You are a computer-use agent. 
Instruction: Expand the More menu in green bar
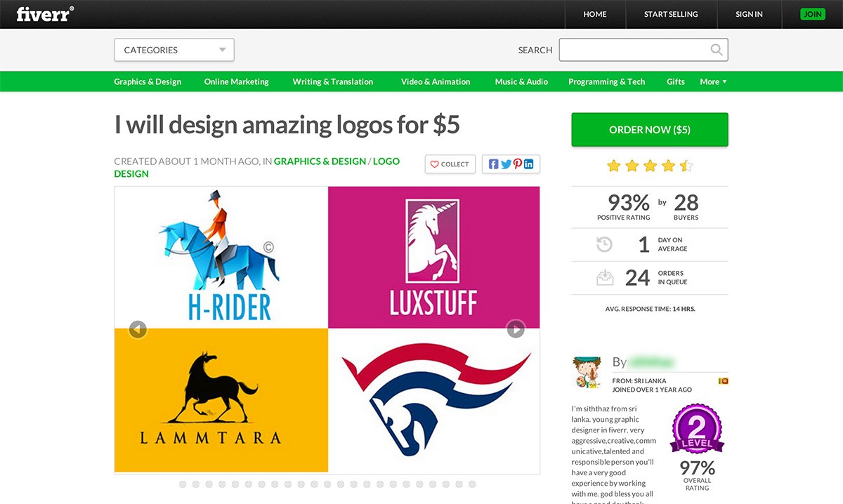click(713, 81)
